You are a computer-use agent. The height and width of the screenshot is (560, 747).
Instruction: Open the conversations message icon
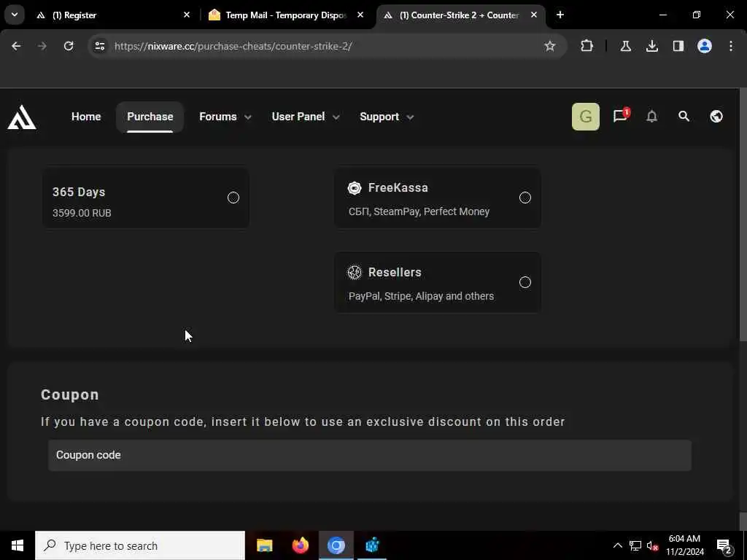click(620, 116)
